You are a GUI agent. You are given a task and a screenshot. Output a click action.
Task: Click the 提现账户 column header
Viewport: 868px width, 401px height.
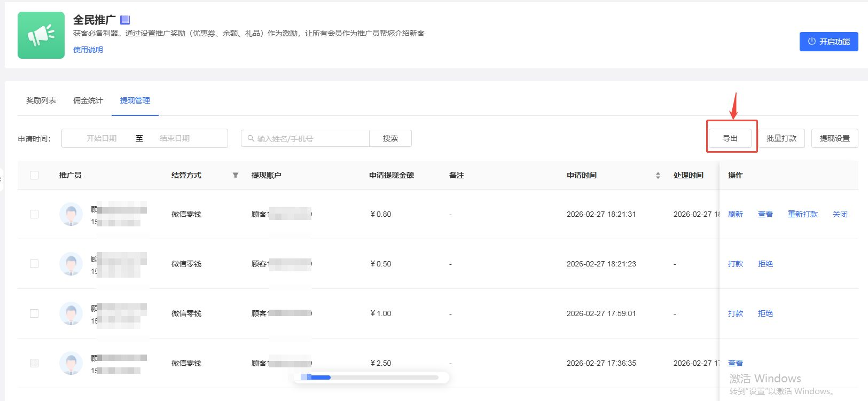[267, 175]
